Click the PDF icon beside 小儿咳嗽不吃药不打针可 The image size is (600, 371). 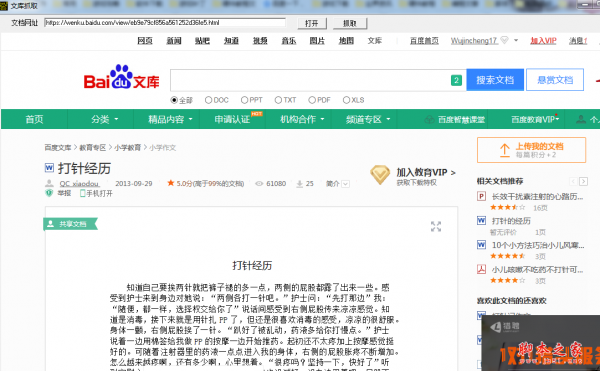tap(481, 269)
